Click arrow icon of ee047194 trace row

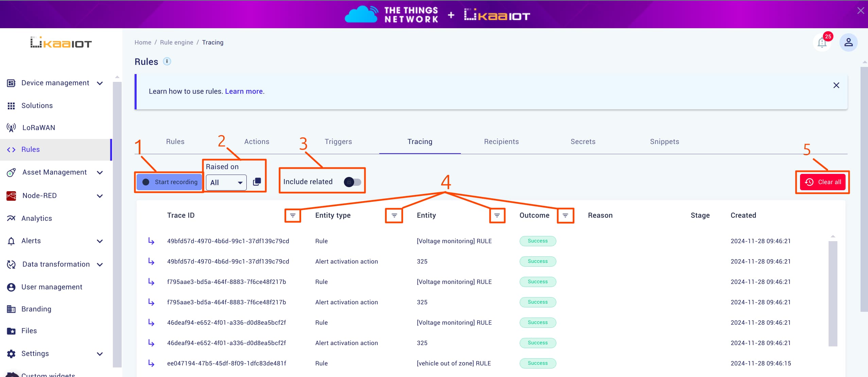click(x=151, y=363)
